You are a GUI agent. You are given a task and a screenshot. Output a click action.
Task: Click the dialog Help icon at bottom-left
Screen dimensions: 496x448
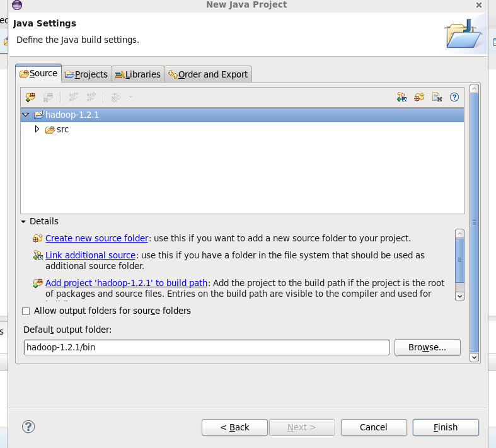click(28, 427)
